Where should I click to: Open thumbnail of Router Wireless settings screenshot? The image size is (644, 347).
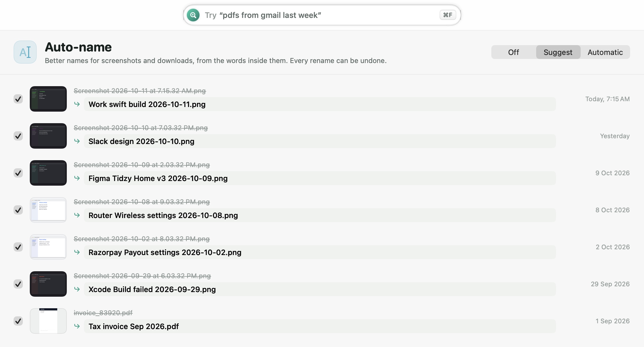(x=48, y=210)
